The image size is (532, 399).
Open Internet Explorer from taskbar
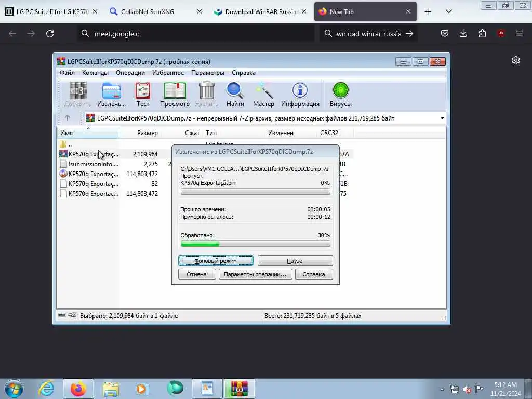point(46,389)
